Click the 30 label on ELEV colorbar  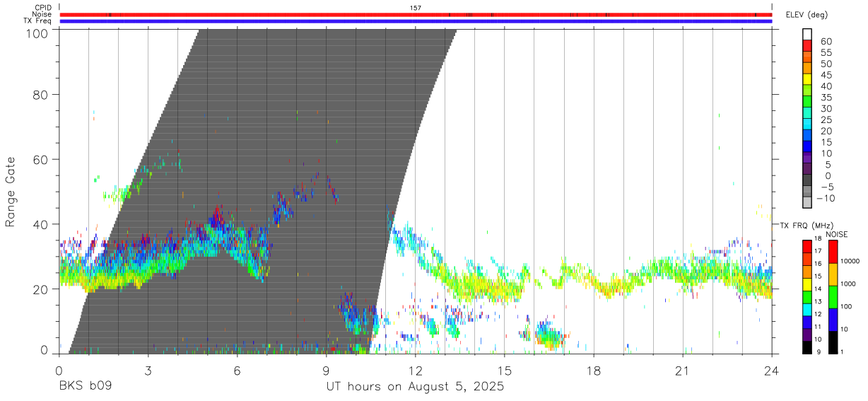click(x=826, y=108)
